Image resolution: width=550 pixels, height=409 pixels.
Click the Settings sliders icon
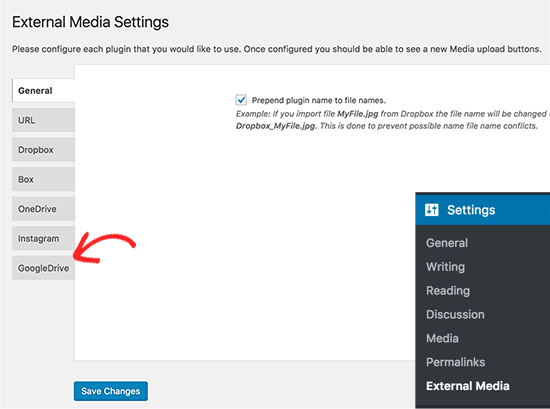[431, 210]
